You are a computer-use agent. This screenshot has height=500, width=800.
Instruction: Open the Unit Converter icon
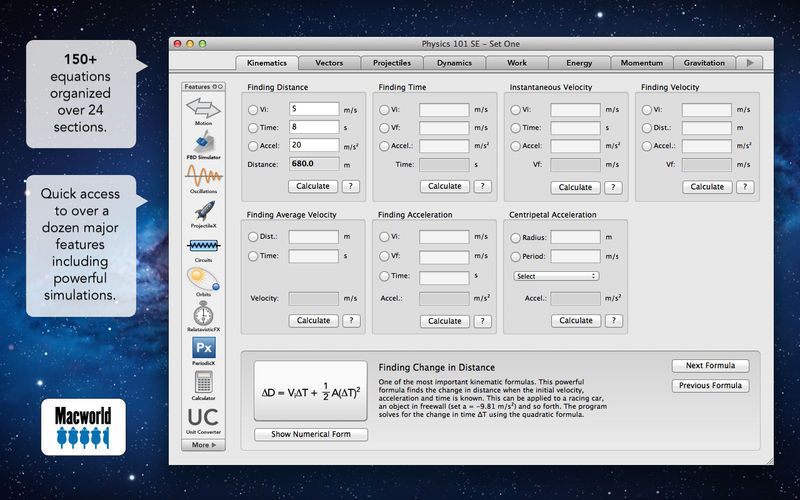coord(202,418)
